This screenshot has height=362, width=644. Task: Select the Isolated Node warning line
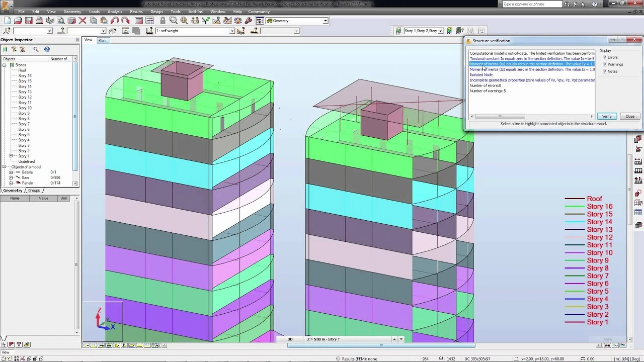coord(481,75)
